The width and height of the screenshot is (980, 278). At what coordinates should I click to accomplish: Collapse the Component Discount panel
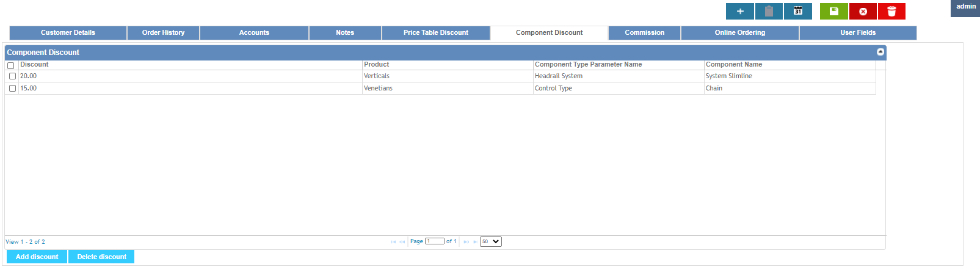point(880,52)
